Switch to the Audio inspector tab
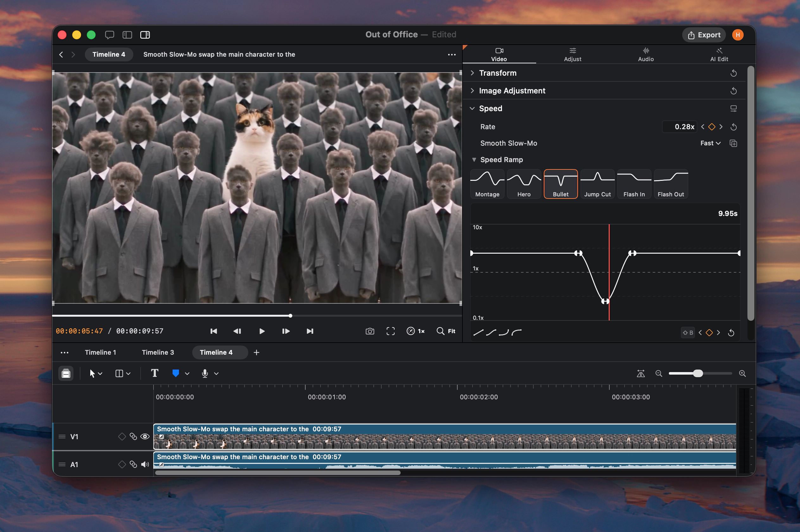 tap(646, 54)
